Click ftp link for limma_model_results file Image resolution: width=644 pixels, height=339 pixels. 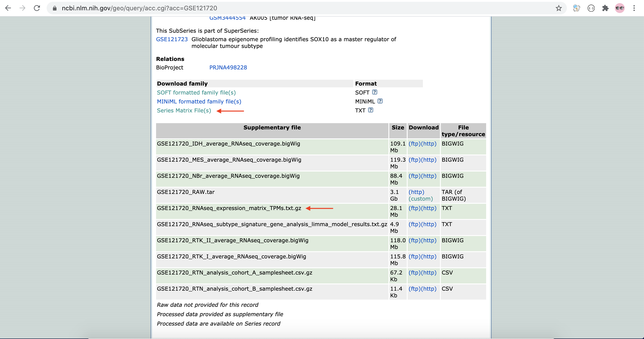(x=415, y=224)
